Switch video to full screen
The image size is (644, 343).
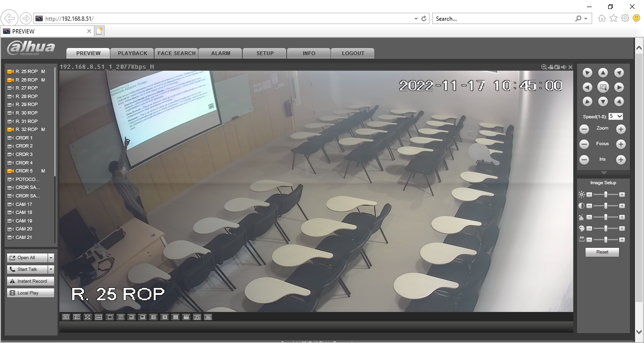(88, 317)
